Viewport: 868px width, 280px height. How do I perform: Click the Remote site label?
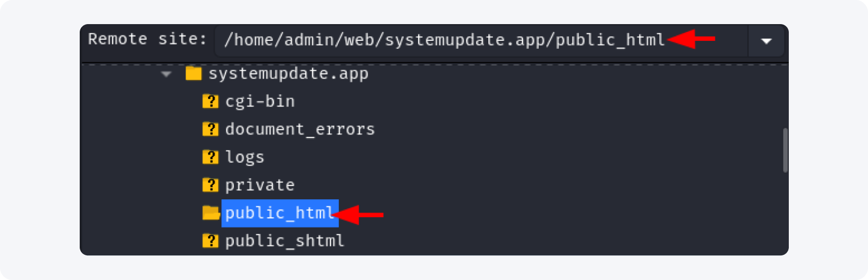click(147, 39)
